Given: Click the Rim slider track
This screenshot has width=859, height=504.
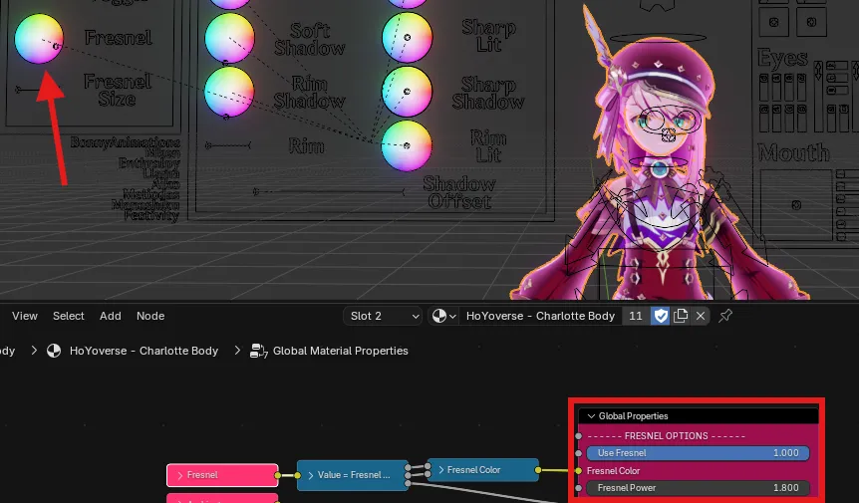Looking at the screenshot, I should (228, 145).
